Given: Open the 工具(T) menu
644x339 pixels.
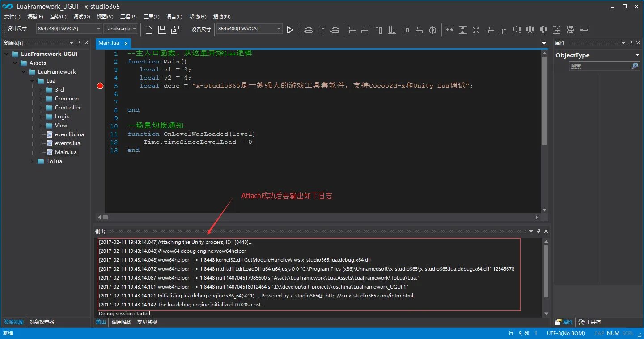Looking at the screenshot, I should pyautogui.click(x=152, y=17).
